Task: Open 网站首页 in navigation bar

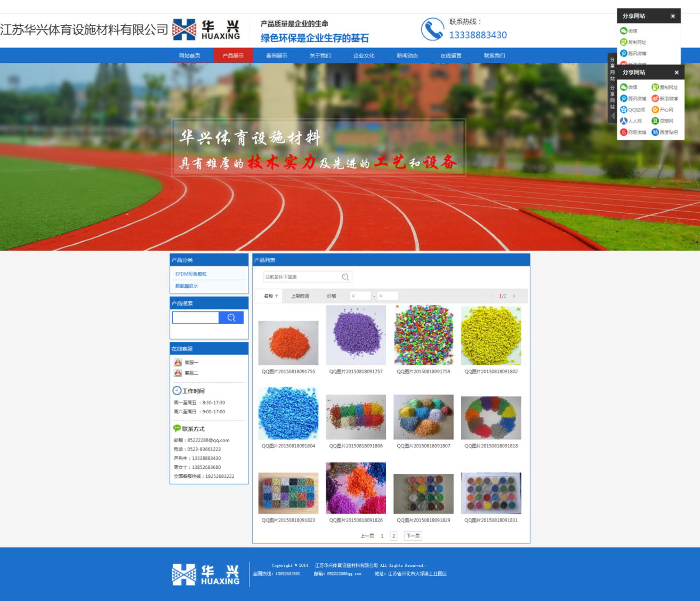Action: (x=190, y=55)
